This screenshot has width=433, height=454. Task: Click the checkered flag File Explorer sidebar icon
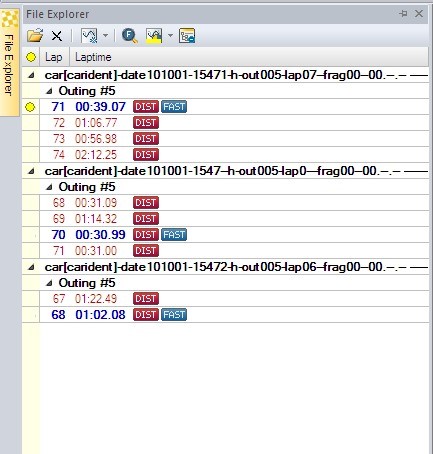tap(10, 19)
